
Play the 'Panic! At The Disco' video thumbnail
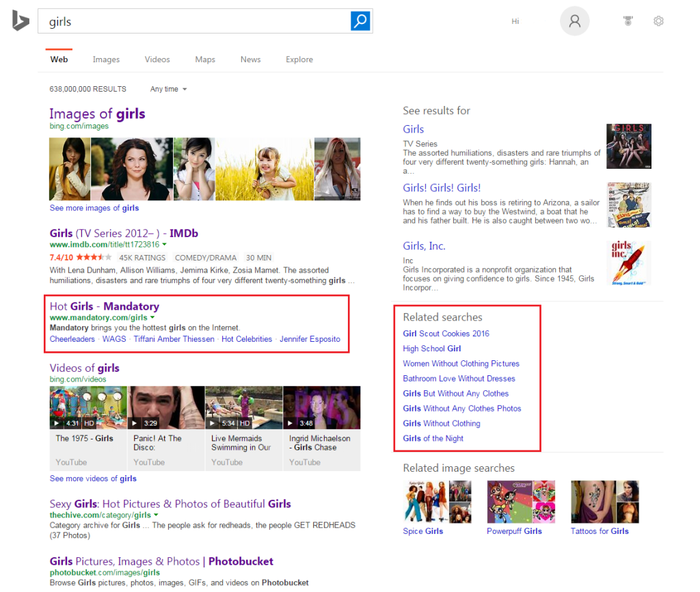click(x=166, y=407)
